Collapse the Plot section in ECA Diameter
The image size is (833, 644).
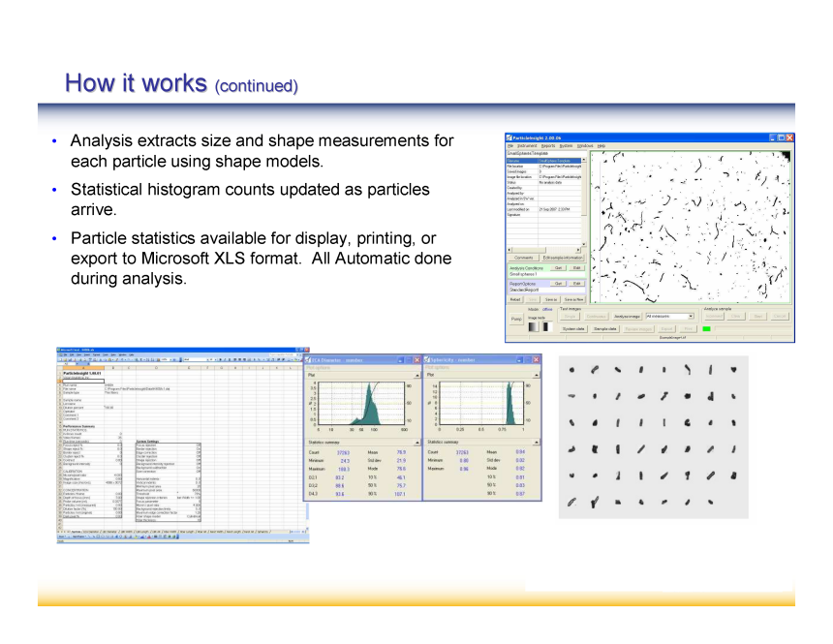coord(416,376)
